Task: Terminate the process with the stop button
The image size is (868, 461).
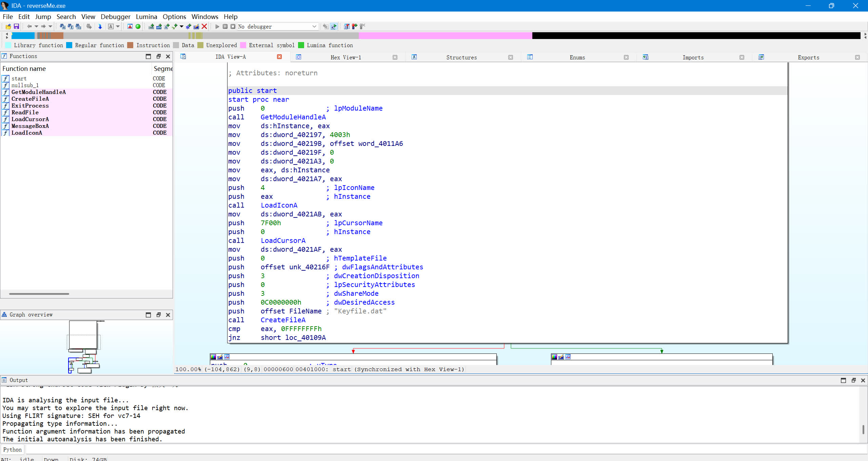Action: click(233, 26)
